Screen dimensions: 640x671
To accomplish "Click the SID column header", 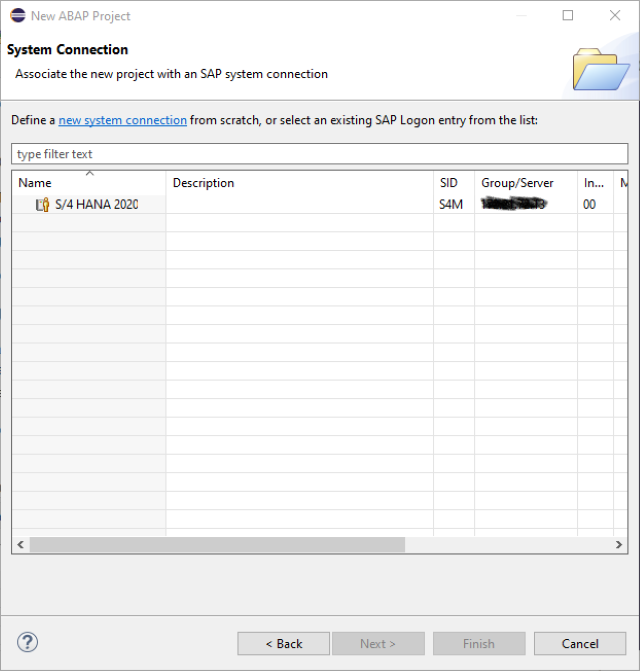I will 454,183.
